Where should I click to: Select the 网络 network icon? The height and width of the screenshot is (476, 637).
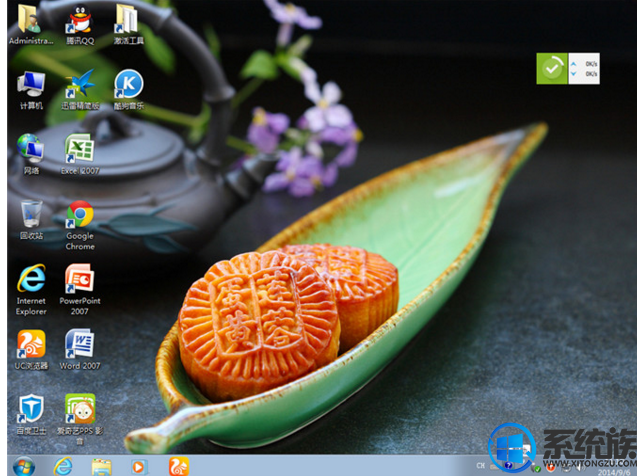(x=31, y=154)
